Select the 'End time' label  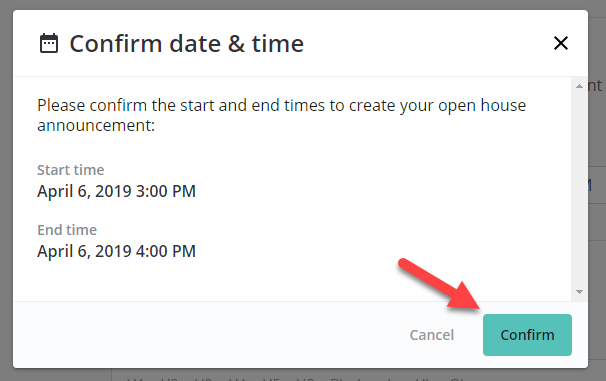67,230
